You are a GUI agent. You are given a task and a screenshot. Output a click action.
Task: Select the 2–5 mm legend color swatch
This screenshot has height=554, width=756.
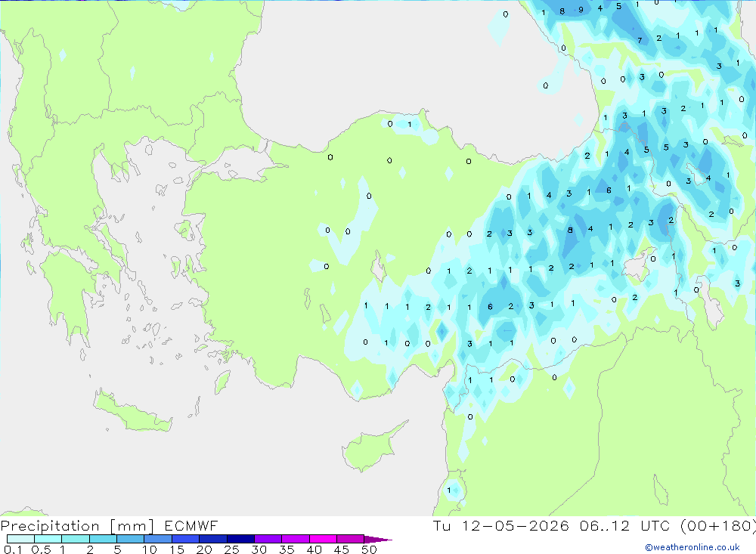(x=103, y=539)
